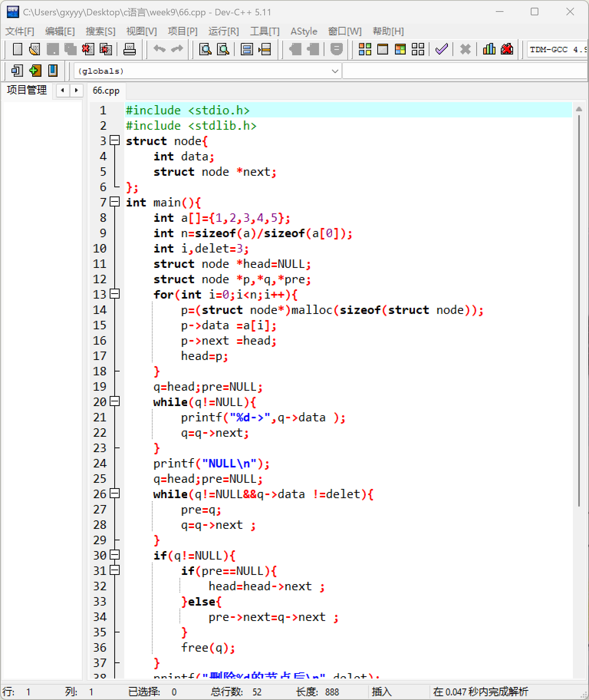Open the 搜索[S] menu
This screenshot has width=589, height=700.
100,31
